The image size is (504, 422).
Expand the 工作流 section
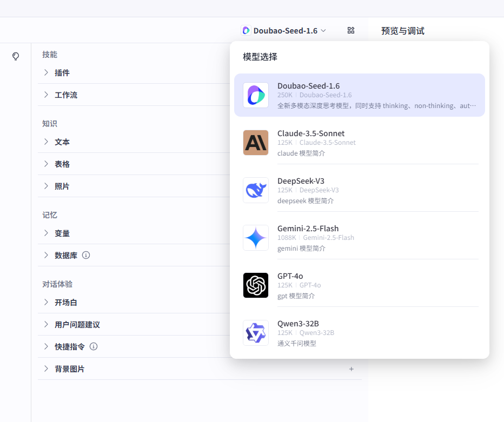click(46, 95)
